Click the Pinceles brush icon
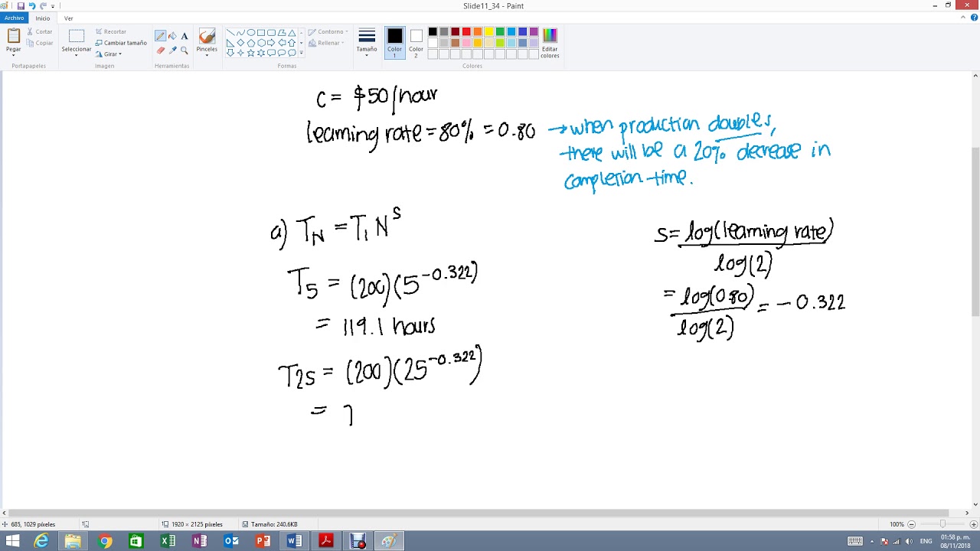The height and width of the screenshot is (551, 980). (x=207, y=36)
